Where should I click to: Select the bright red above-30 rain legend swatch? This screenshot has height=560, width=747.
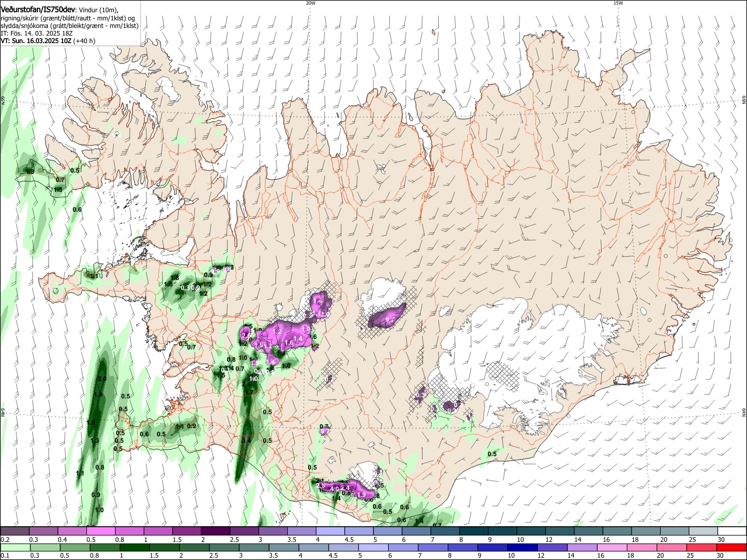pyautogui.click(x=731, y=547)
